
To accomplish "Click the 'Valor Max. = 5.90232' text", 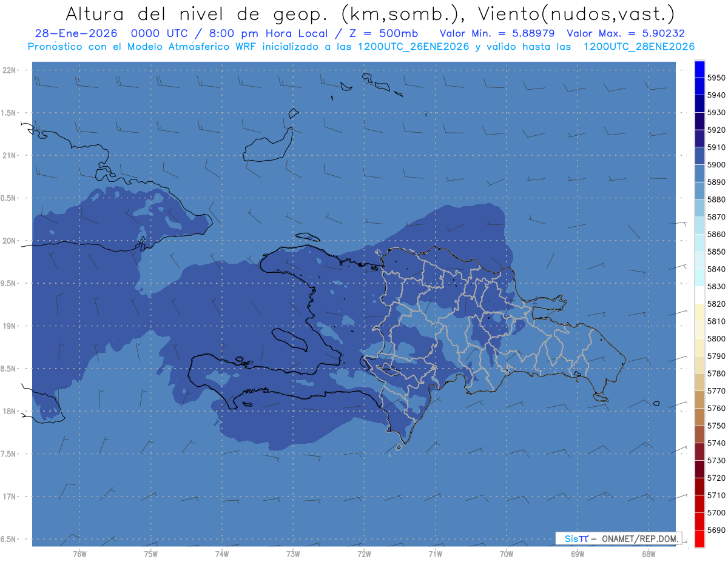I will (x=625, y=33).
